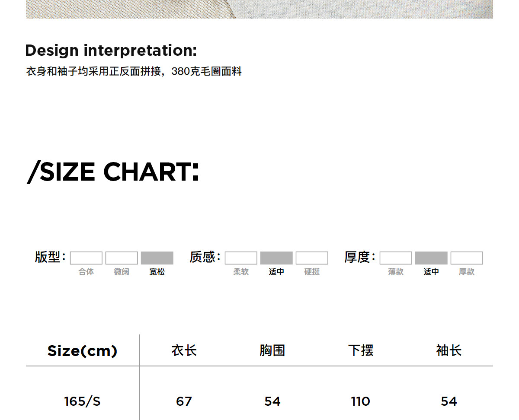Click the 袖长 column header
Image resolution: width=519 pixels, height=420 pixels.
tap(449, 350)
